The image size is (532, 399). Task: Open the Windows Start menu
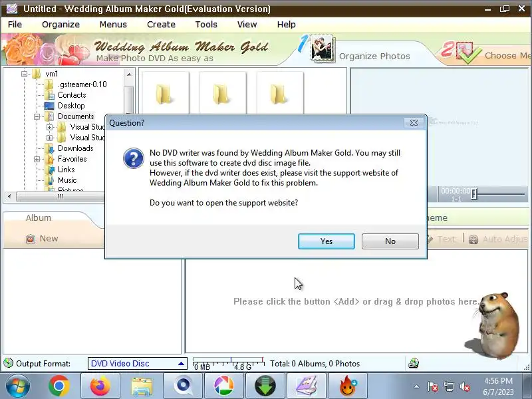[18, 386]
